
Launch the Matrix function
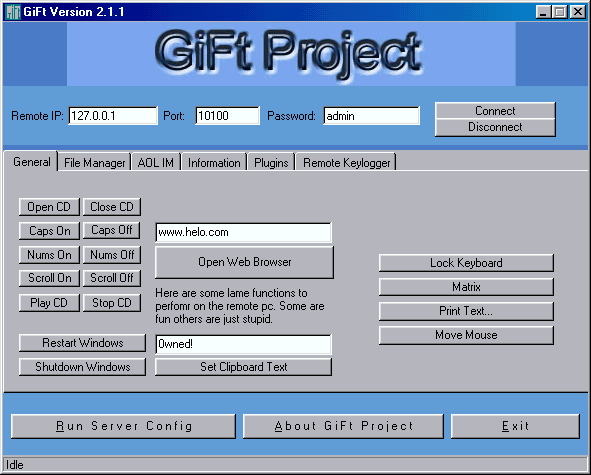point(466,287)
